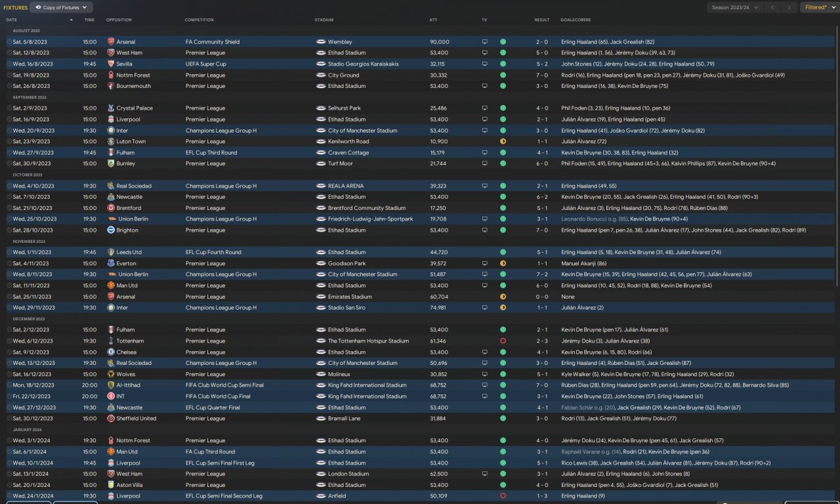This screenshot has height=504, width=840.
Task: Click the Crystal Palace club badge
Action: [x=111, y=108]
